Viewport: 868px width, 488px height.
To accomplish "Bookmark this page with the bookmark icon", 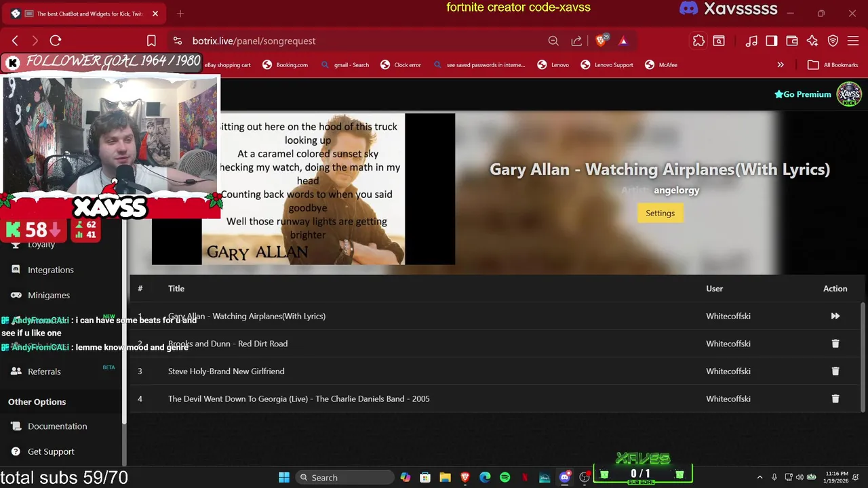I will point(151,41).
